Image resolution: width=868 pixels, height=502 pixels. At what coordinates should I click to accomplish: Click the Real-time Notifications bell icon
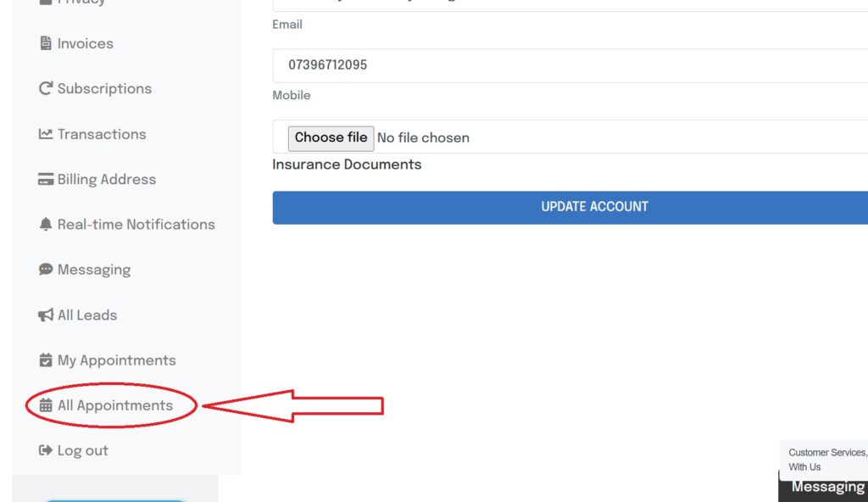[x=46, y=225]
